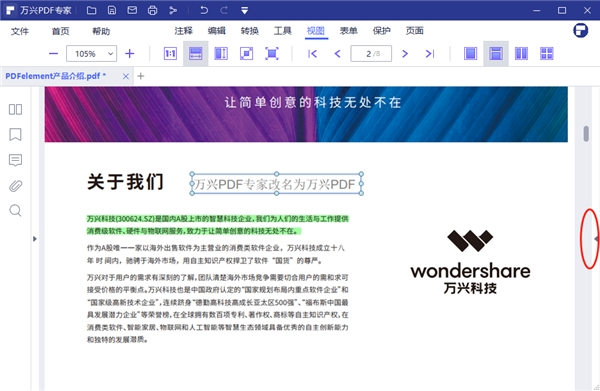Select two-page continuous grid layout
600x391 pixels.
547,54
